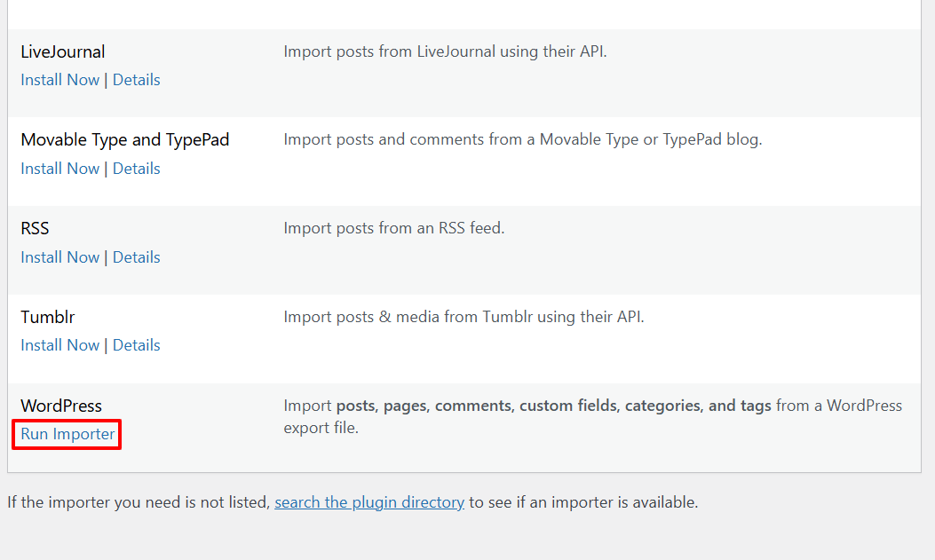Click the LiveJournal API description text
This screenshot has width=935, height=560.
(x=445, y=51)
